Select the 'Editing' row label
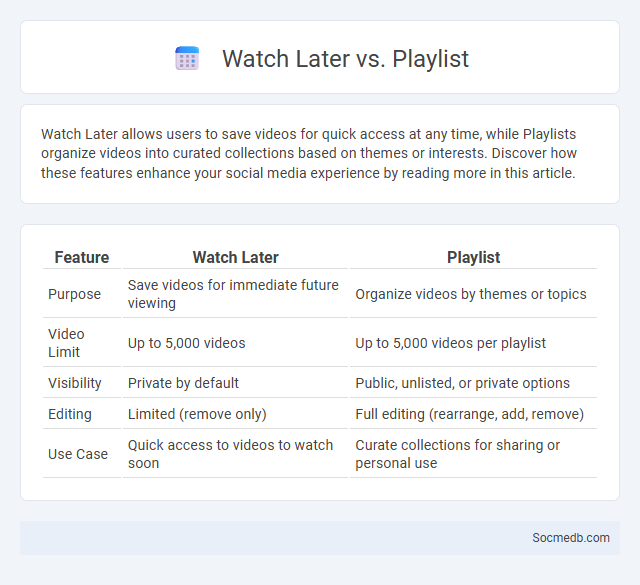The width and height of the screenshot is (640, 585). tap(70, 414)
